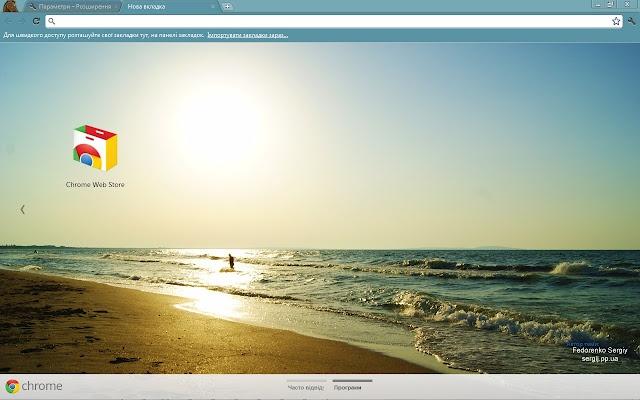Switch to the Часто відвід section
This screenshot has width=640, height=400.
point(306,387)
